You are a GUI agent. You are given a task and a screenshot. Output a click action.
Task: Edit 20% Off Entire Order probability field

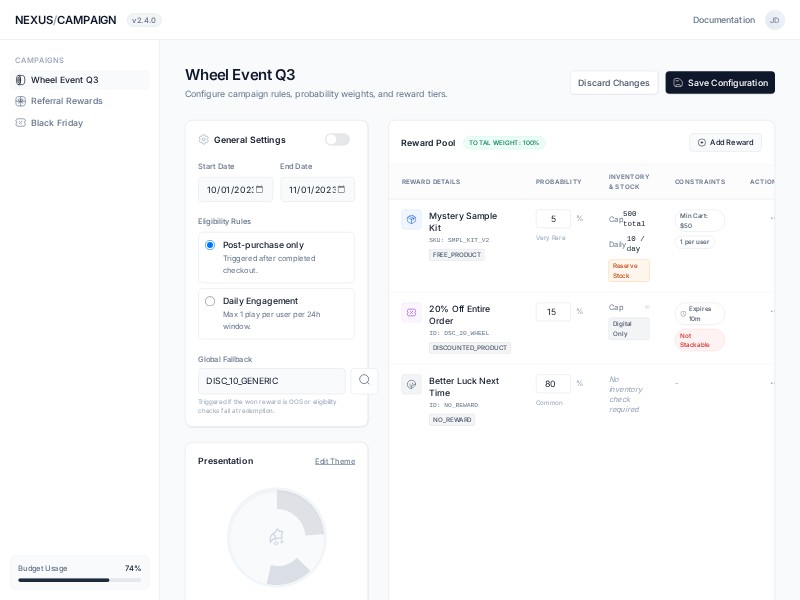pos(553,312)
